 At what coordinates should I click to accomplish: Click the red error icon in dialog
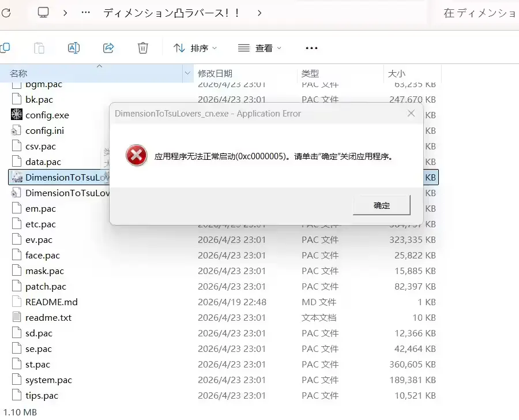(136, 155)
